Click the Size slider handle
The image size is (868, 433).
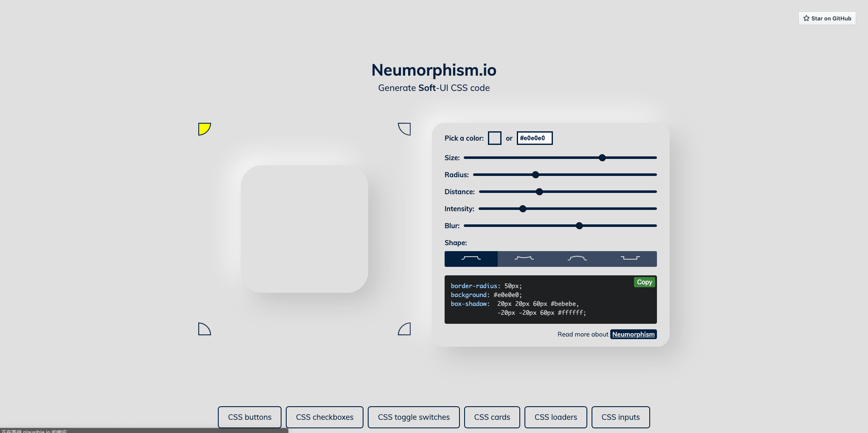tap(602, 158)
